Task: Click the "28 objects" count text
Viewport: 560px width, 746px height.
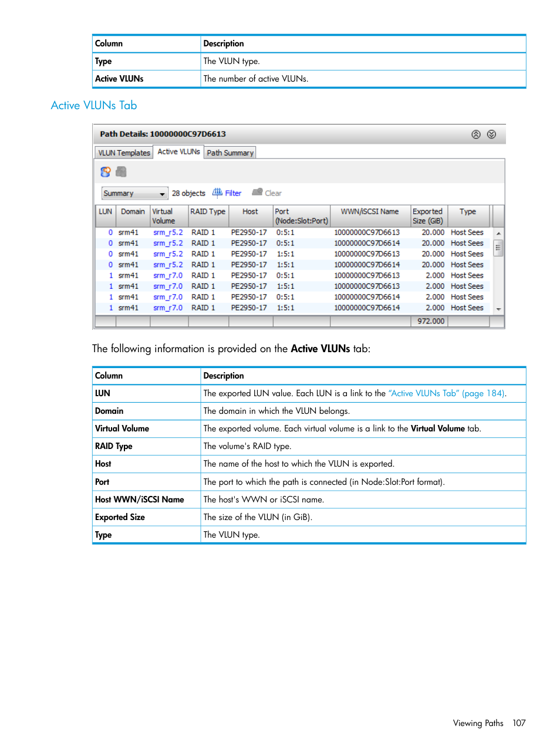Action: pos(188,193)
